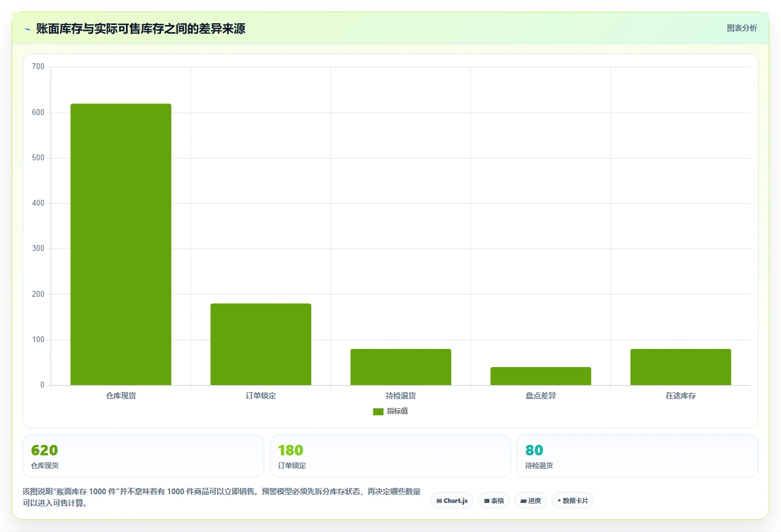
Task: Click the 仓库现货 x-axis label
Action: click(x=121, y=396)
